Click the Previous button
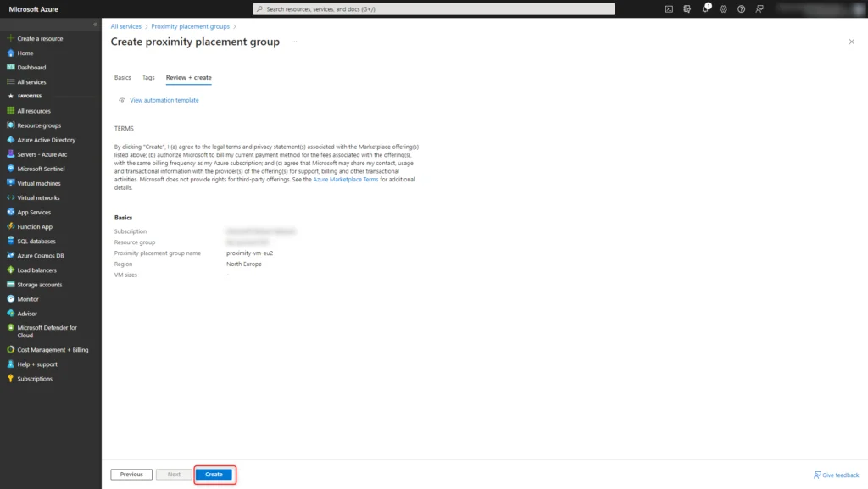This screenshot has height=489, width=868. (x=131, y=475)
